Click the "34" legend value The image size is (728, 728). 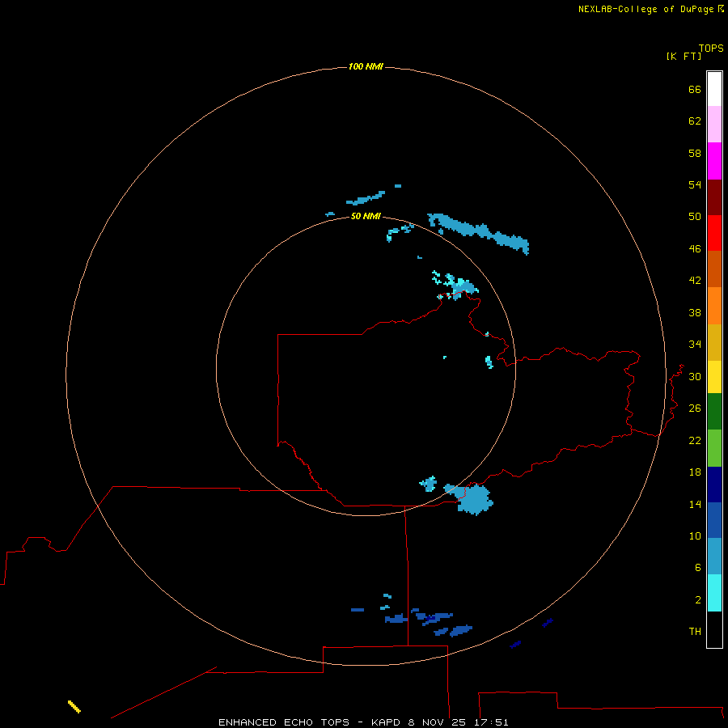695,344
